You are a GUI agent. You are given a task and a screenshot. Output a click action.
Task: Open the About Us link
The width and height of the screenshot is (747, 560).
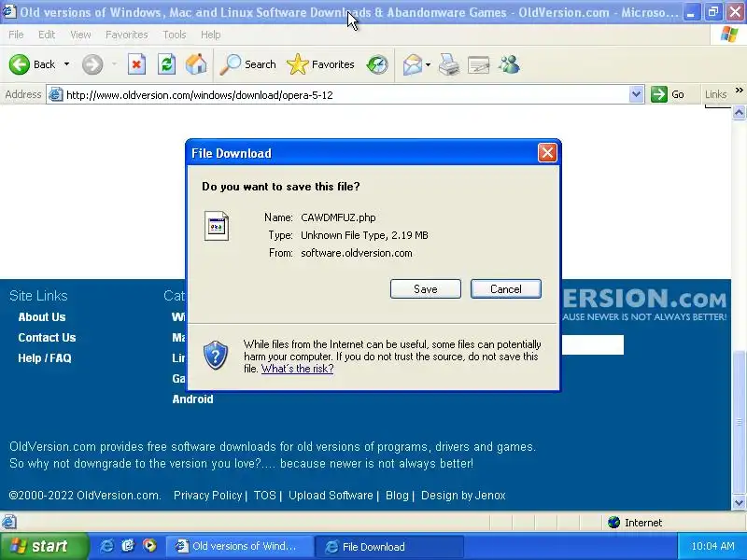point(42,317)
